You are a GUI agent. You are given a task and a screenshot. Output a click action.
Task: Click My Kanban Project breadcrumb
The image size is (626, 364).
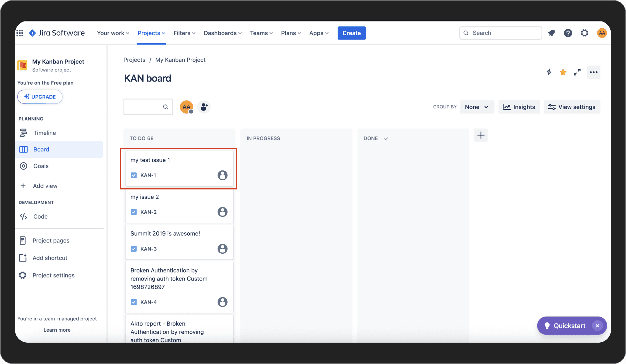(180, 60)
